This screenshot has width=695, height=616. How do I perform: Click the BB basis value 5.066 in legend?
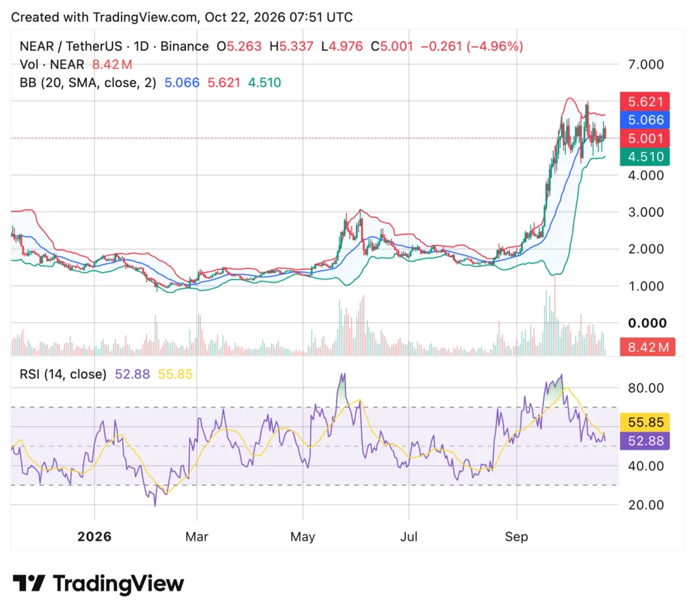pos(182,83)
